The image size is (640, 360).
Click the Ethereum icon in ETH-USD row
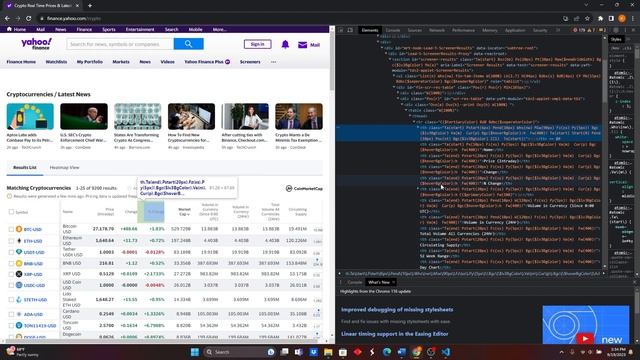(x=19, y=241)
